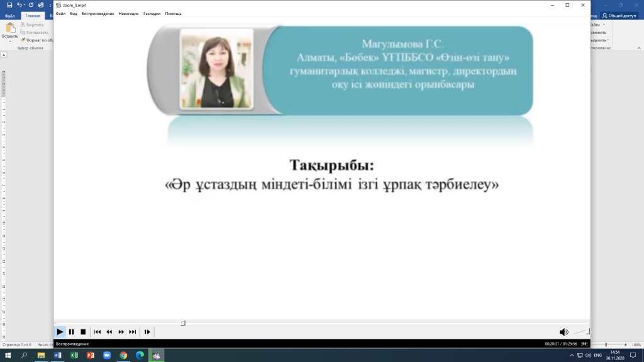644x362 pixels.
Task: Open Zoom from the Windows taskbar
Action: [106, 355]
